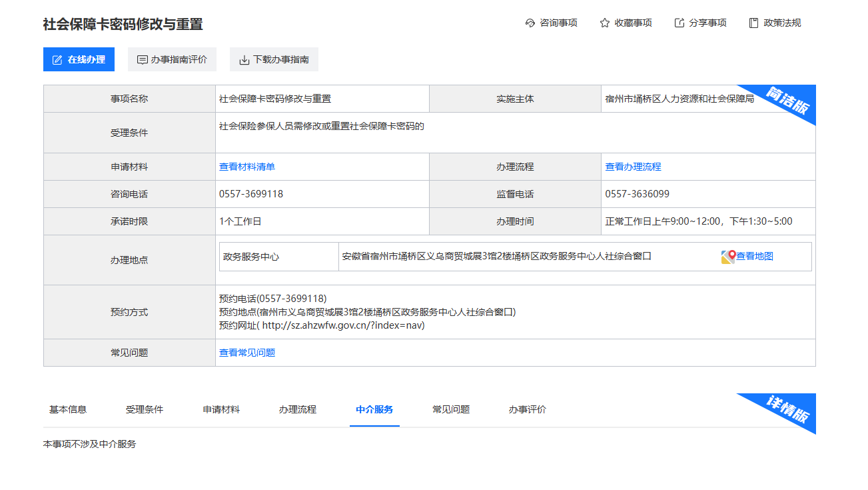Click the download icon on 下载办事指南
Viewport: 868px width, 490px height.
coord(244,60)
